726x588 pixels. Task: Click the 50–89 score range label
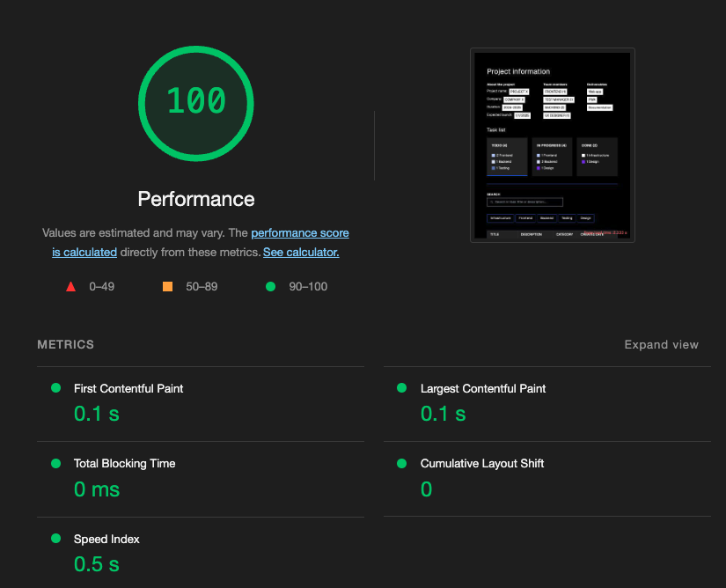click(x=202, y=287)
